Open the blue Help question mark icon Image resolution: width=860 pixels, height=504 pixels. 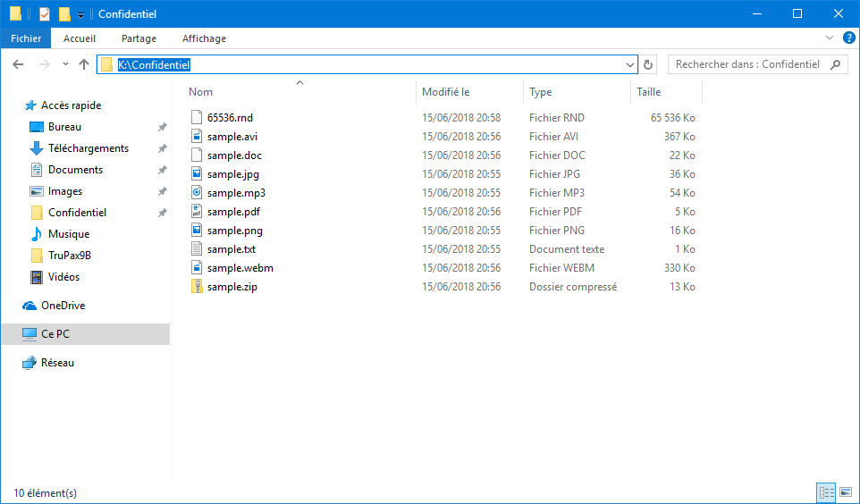pos(848,38)
